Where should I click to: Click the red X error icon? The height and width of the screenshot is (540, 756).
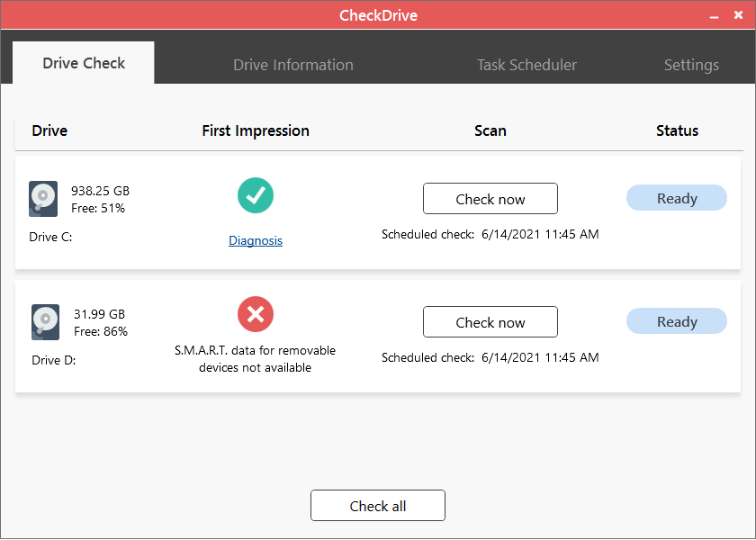[256, 314]
